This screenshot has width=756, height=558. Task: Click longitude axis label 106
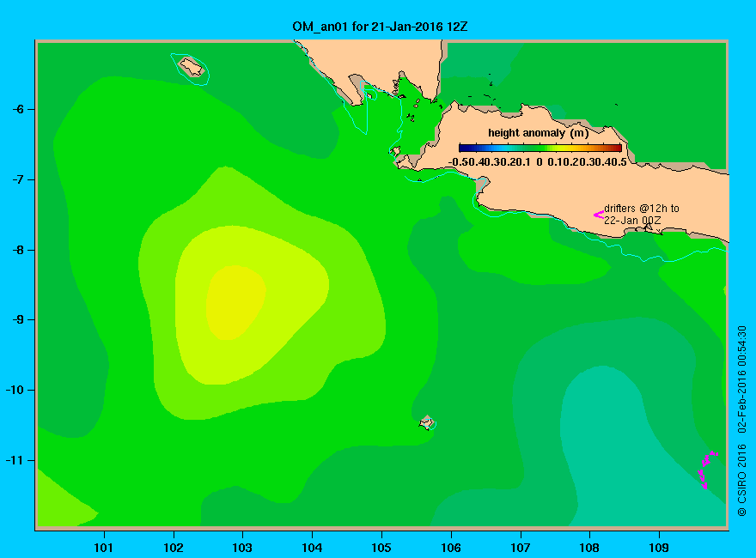pos(451,548)
